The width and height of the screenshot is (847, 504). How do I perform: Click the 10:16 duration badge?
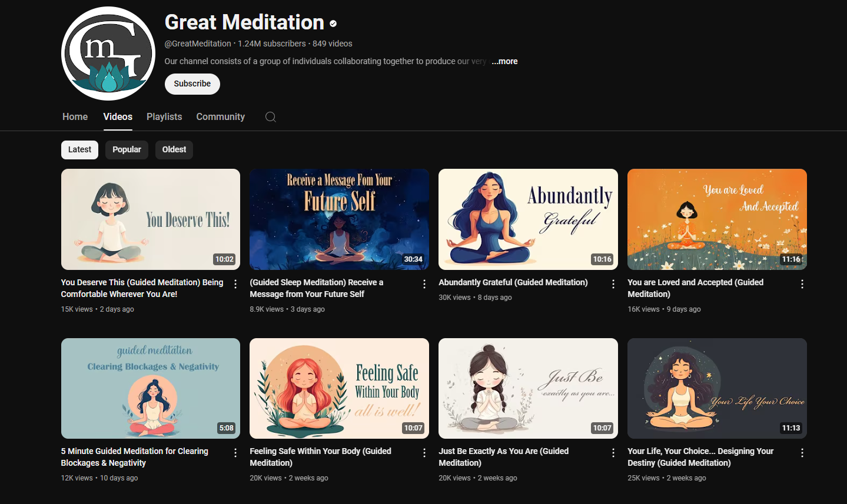pos(602,259)
